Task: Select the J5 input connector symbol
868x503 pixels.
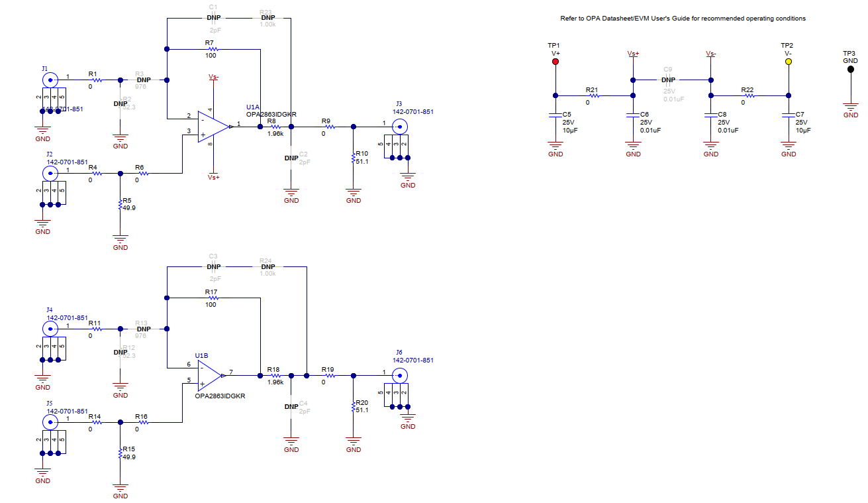Action: click(x=50, y=422)
